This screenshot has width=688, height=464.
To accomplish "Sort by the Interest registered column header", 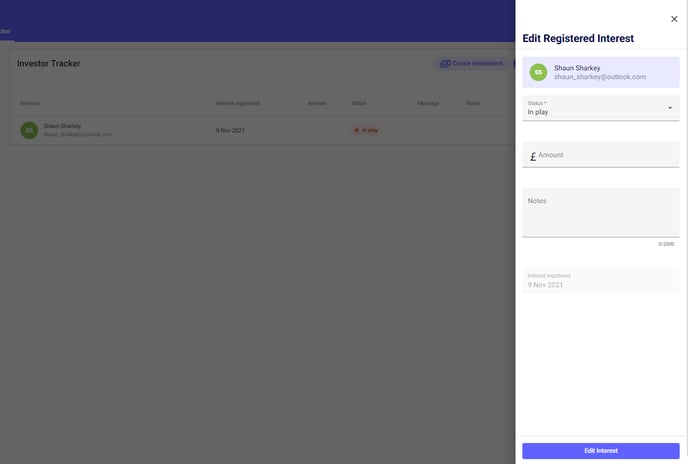I will pyautogui.click(x=237, y=103).
